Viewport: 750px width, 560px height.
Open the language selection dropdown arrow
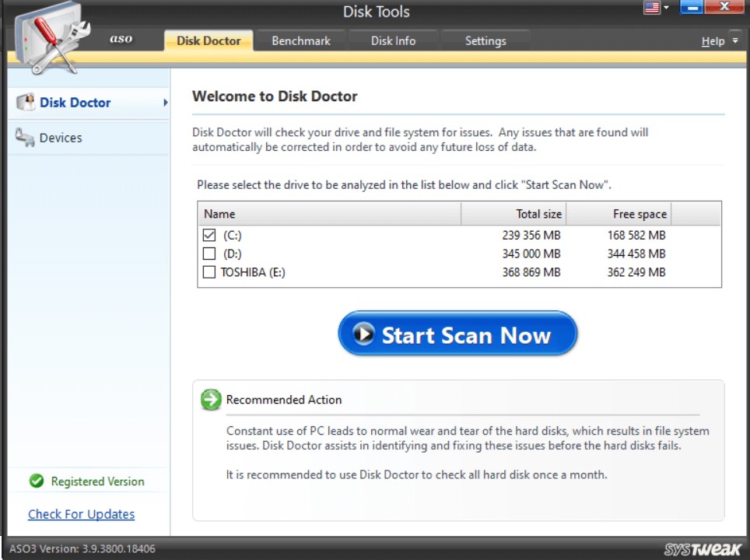[665, 8]
